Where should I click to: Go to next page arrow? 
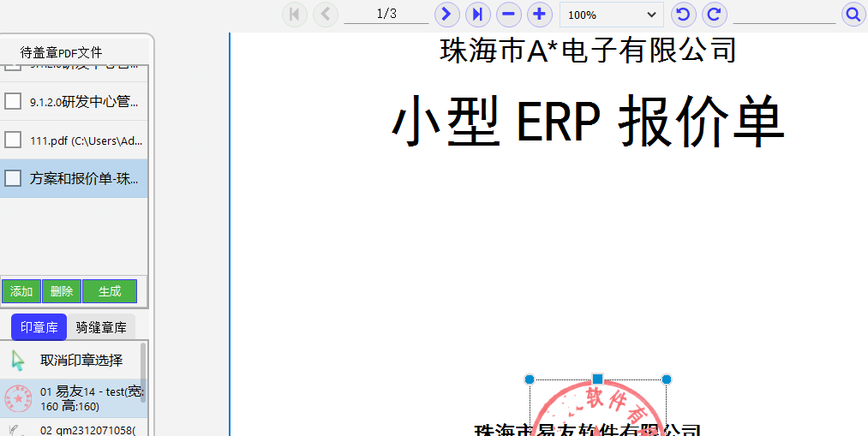pos(446,15)
